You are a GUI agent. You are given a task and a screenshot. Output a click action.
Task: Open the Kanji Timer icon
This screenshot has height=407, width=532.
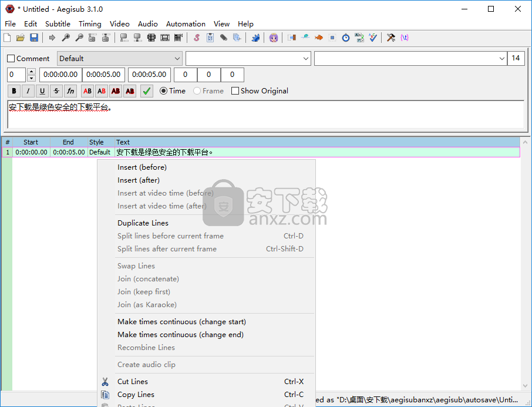(x=359, y=38)
